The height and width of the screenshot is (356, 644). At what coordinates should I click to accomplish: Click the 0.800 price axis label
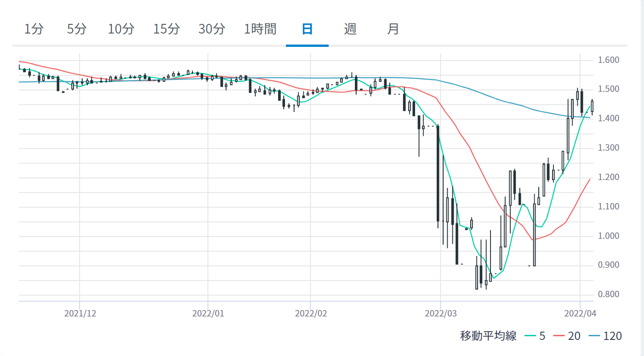tap(609, 295)
